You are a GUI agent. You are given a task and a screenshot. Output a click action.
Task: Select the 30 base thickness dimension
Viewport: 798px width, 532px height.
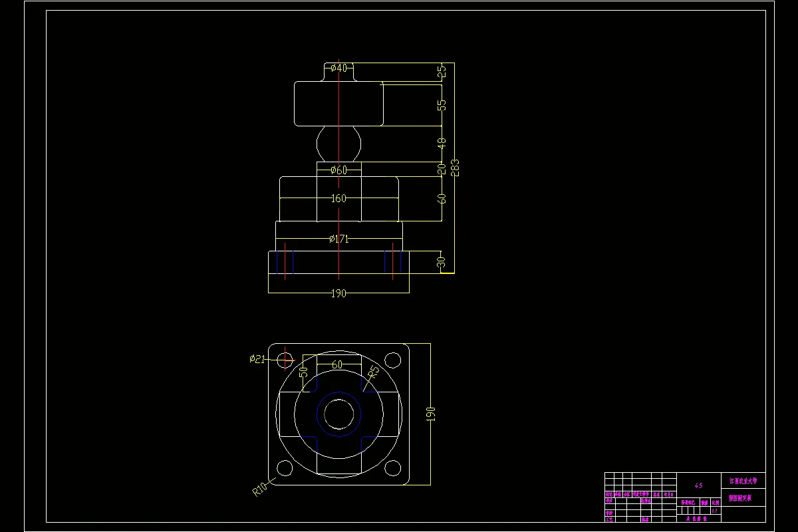(x=442, y=263)
